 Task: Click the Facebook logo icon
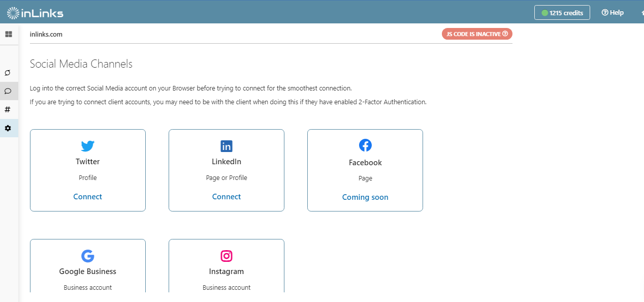[x=365, y=145]
